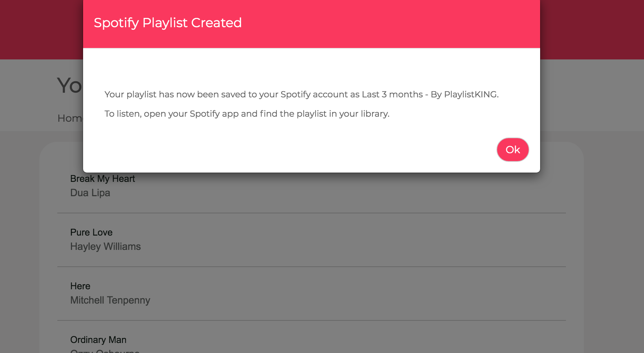This screenshot has height=353, width=644.
Task: Click the artist name Ozzy Osbourne
Action: (104, 351)
